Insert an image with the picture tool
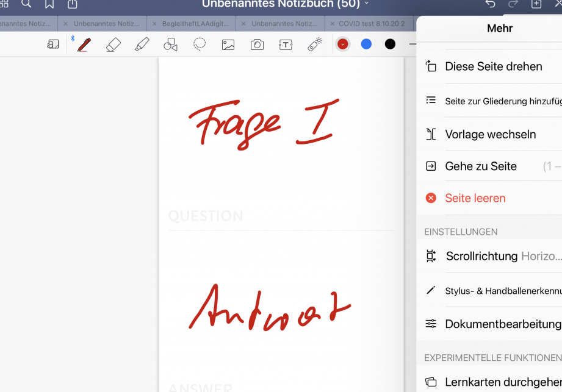 coord(228,45)
